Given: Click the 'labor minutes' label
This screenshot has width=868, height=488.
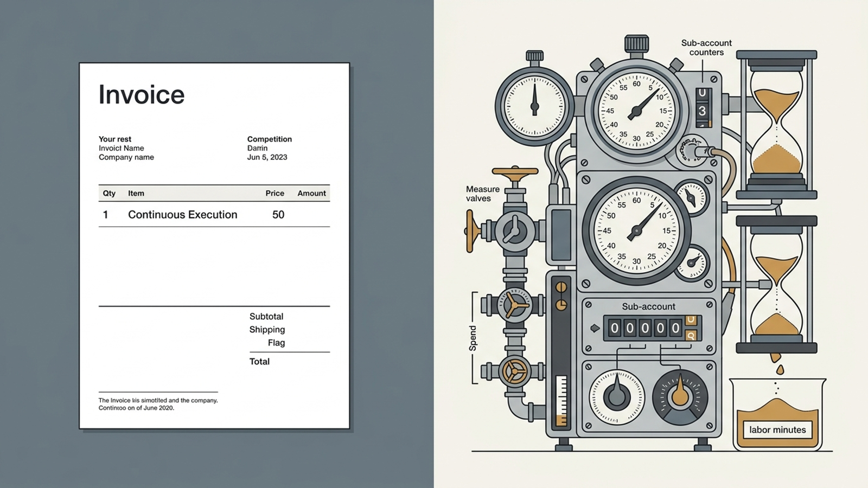Looking at the screenshot, I should point(777,429).
